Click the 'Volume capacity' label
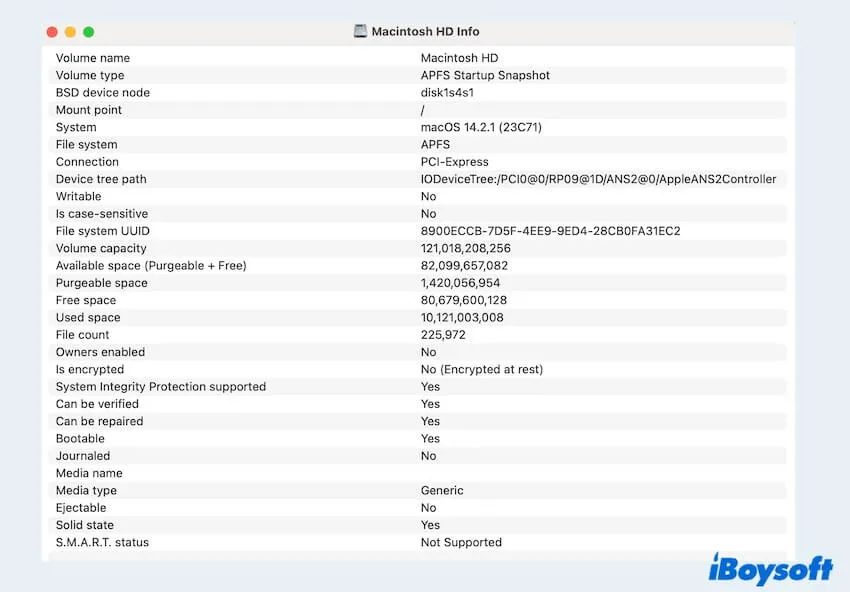This screenshot has width=850, height=592. click(x=101, y=248)
